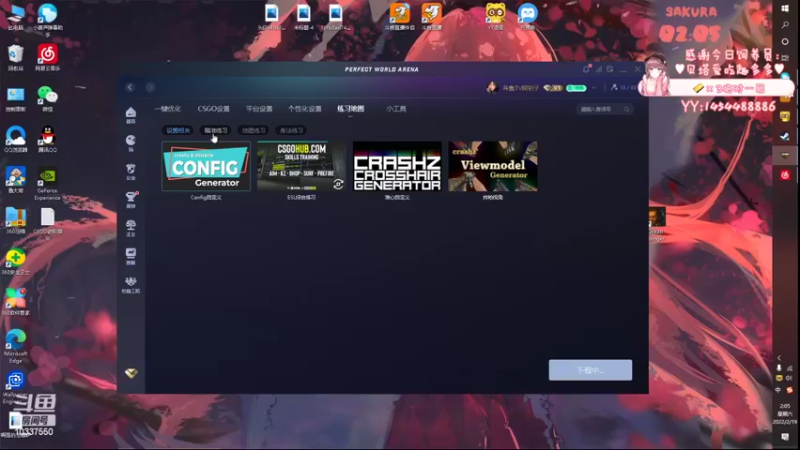Open the home icon in the Arena sidebar

131,115
